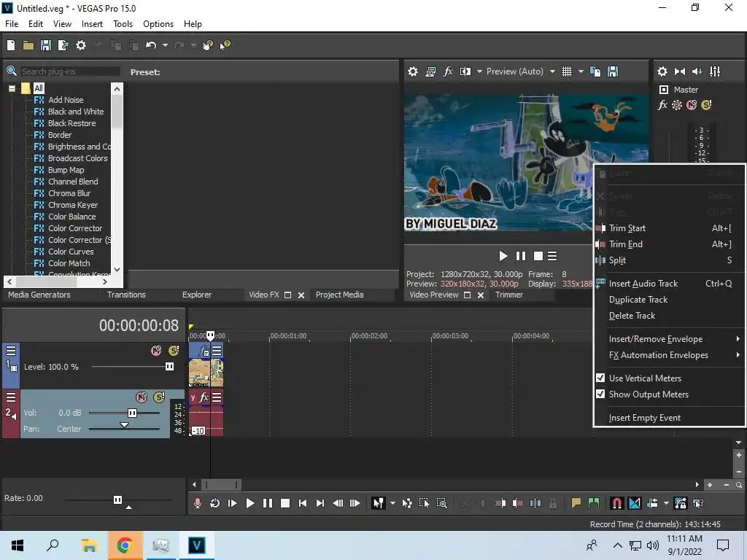Screen dimensions: 747x560
Task: Open mixing console icon in Master panel
Action: [x=715, y=71]
